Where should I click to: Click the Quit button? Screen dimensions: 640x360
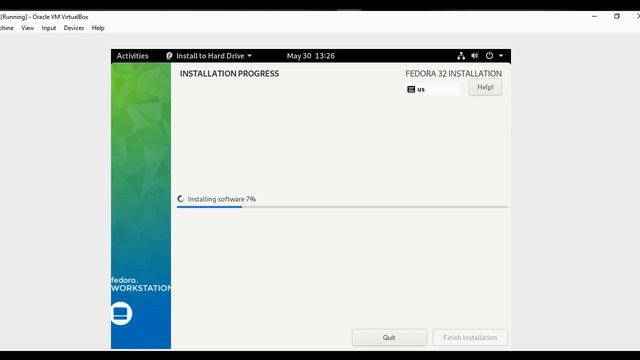click(389, 338)
